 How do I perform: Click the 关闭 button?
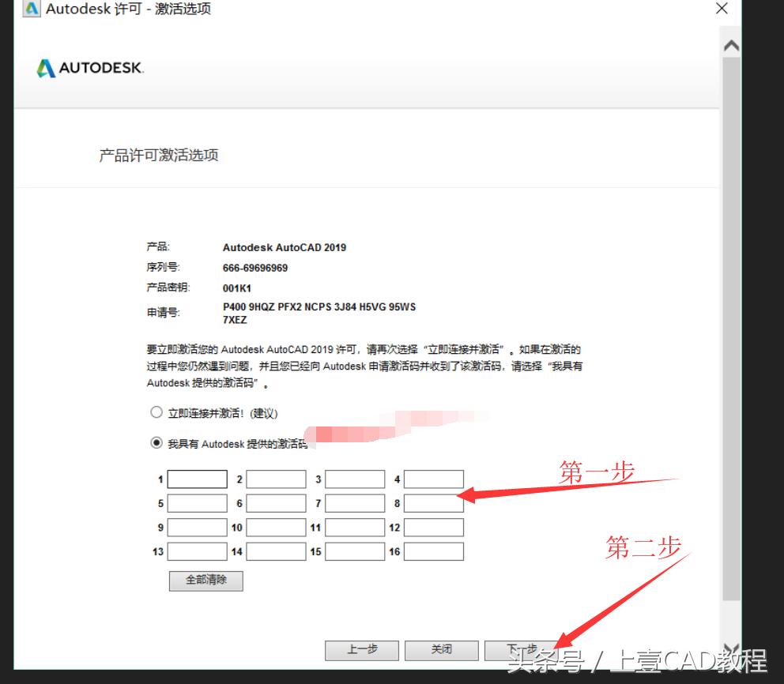click(x=441, y=650)
